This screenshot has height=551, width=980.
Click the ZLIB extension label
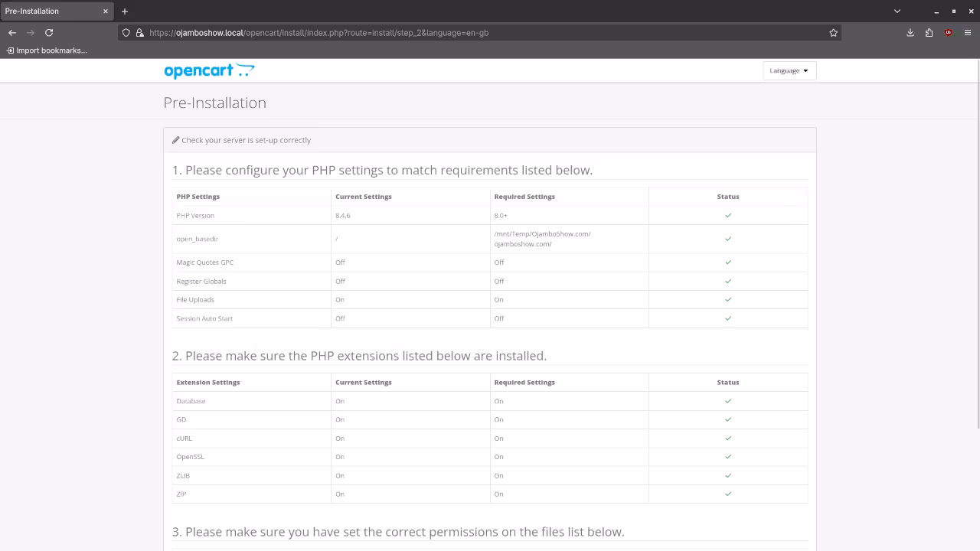click(183, 475)
